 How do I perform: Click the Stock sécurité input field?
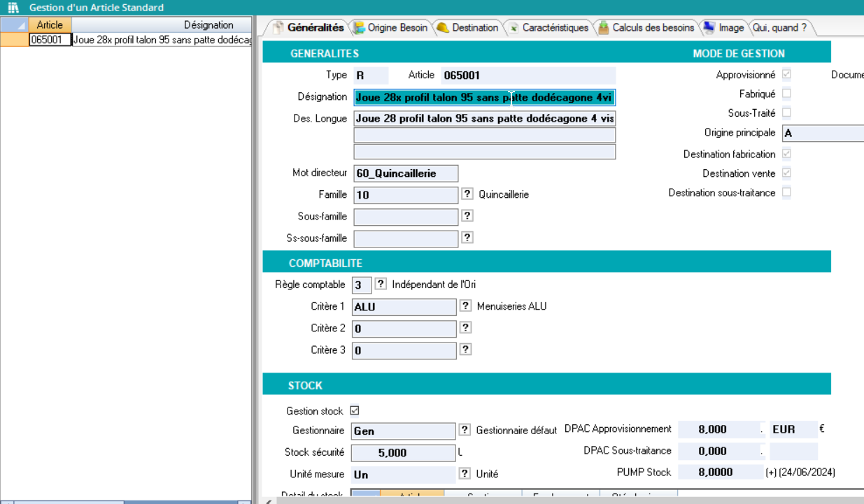[x=404, y=453]
